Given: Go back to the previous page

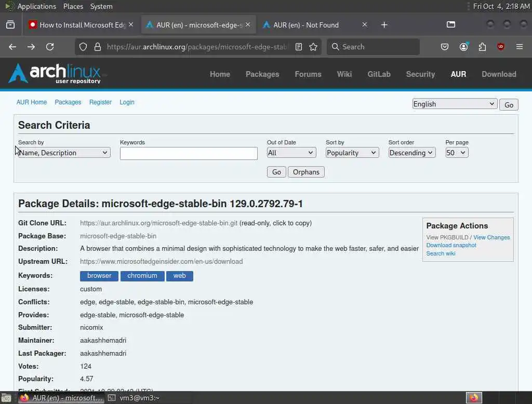Looking at the screenshot, I should (12, 47).
